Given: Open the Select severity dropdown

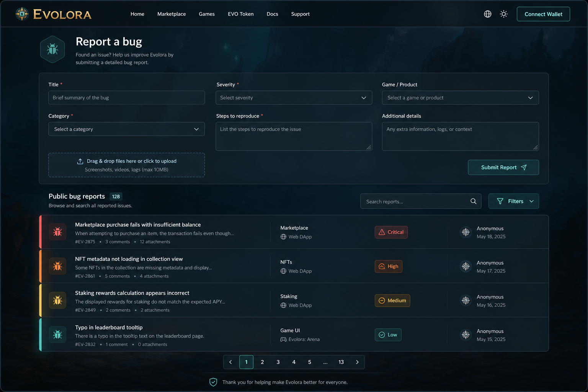Looking at the screenshot, I should pos(294,98).
